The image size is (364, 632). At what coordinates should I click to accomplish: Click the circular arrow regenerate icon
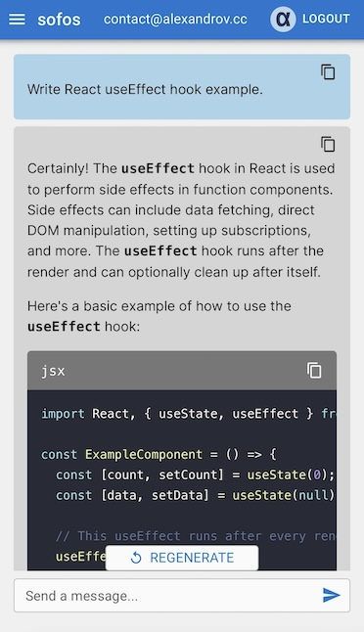pyautogui.click(x=136, y=558)
